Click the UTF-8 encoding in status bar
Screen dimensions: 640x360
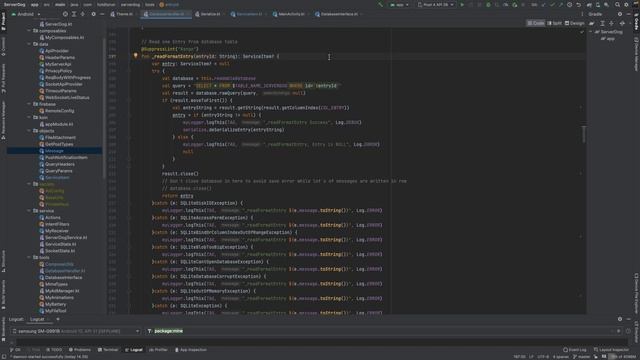543,356
